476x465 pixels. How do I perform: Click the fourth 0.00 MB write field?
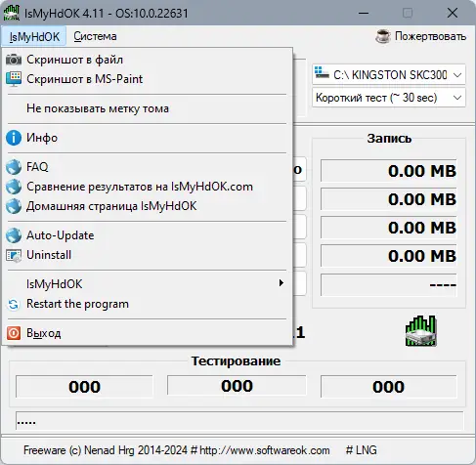click(x=389, y=256)
